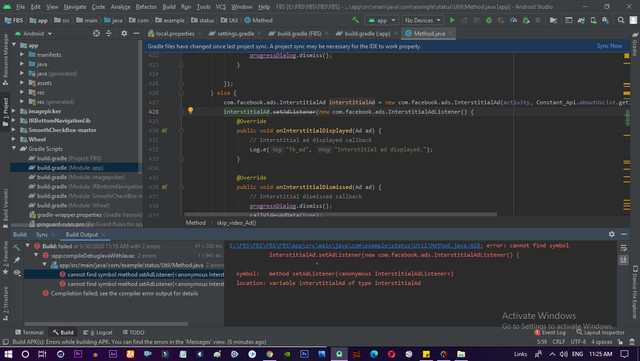The height and width of the screenshot is (361, 640).
Task: Expand the manifests folder
Action: coord(22,54)
